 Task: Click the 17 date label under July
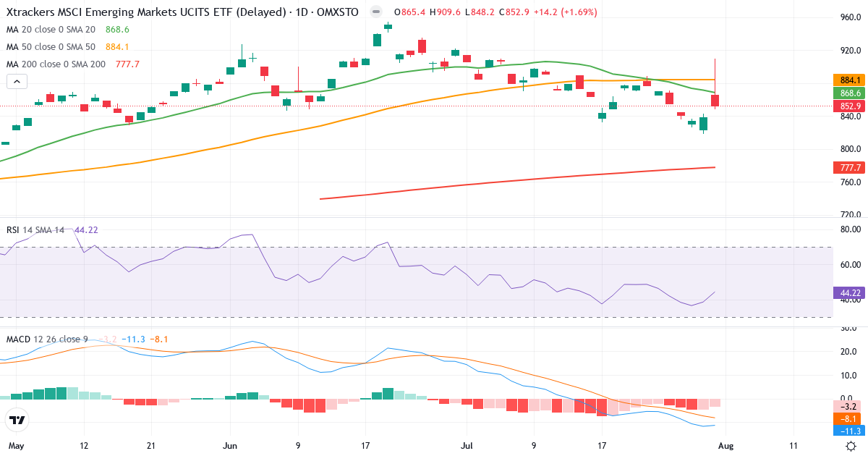pyautogui.click(x=601, y=446)
